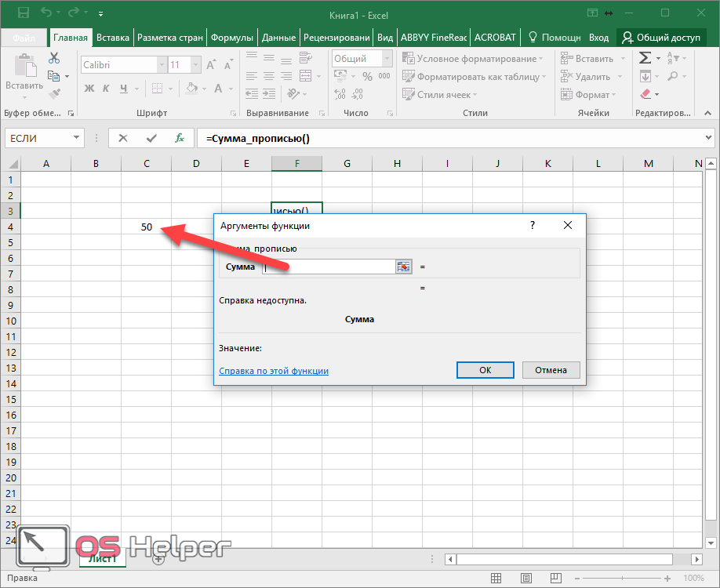Open the Name Box dropdown showing ЕСЛИ
Screen dimensions: 720x588
coord(77,138)
